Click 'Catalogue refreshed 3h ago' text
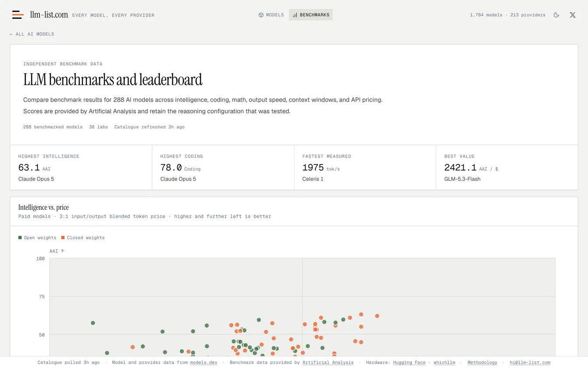This screenshot has height=368, width=588. (x=149, y=127)
